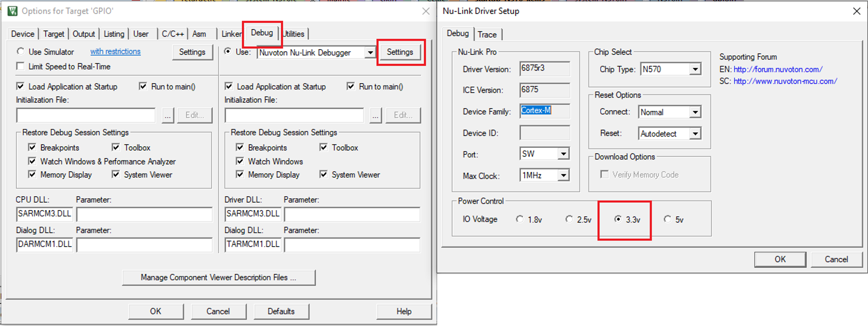The image size is (868, 326).
Task: Click Settings button next to Use Simulator
Action: pyautogui.click(x=192, y=52)
